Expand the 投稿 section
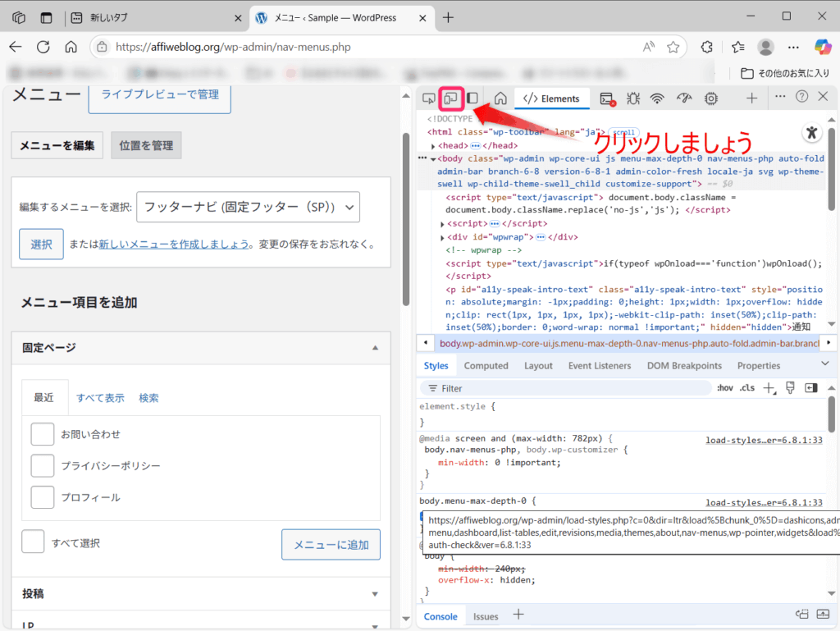The width and height of the screenshot is (840, 631). coord(375,594)
